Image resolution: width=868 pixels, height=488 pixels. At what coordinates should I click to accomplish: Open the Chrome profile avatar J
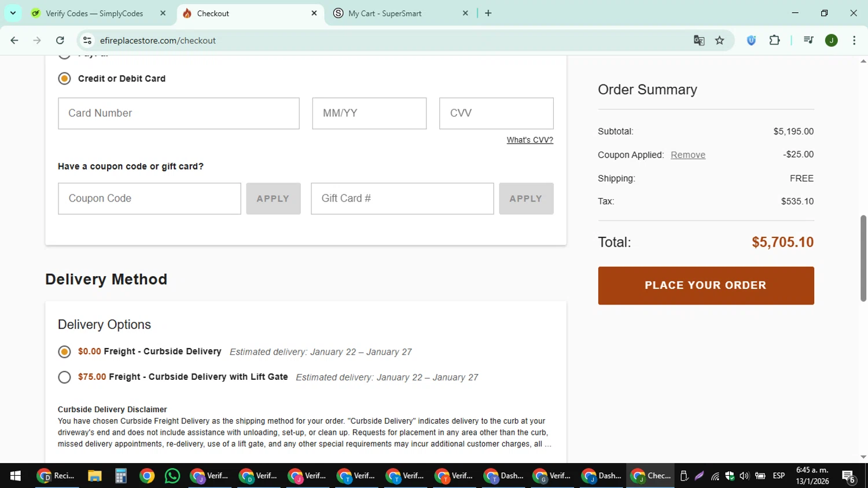832,41
